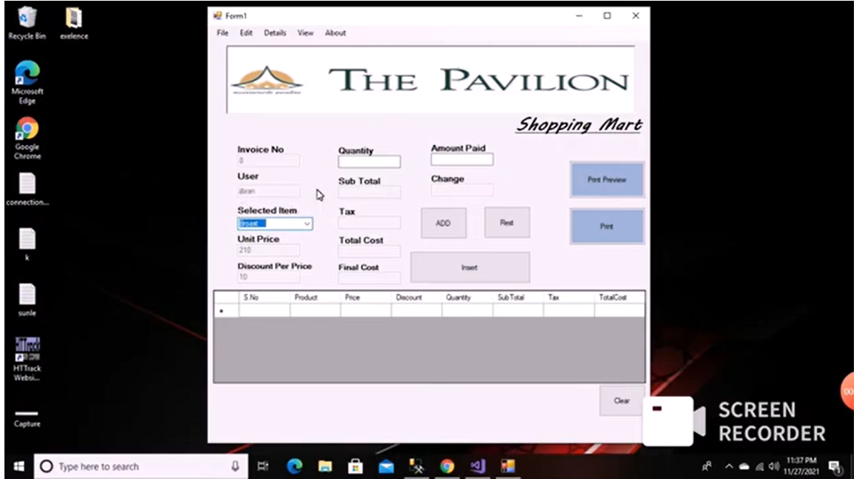Screen dimensions: 868x479
Task: Show hidden system tray icons
Action: pyautogui.click(x=729, y=466)
